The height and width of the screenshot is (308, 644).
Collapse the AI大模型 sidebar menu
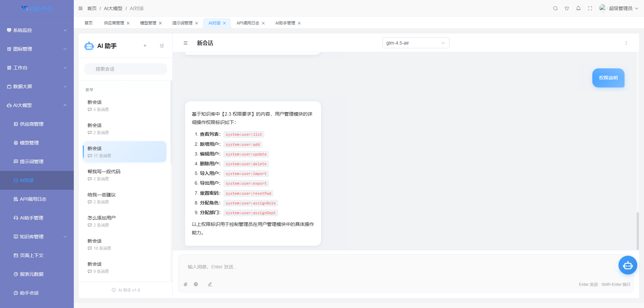pos(37,105)
